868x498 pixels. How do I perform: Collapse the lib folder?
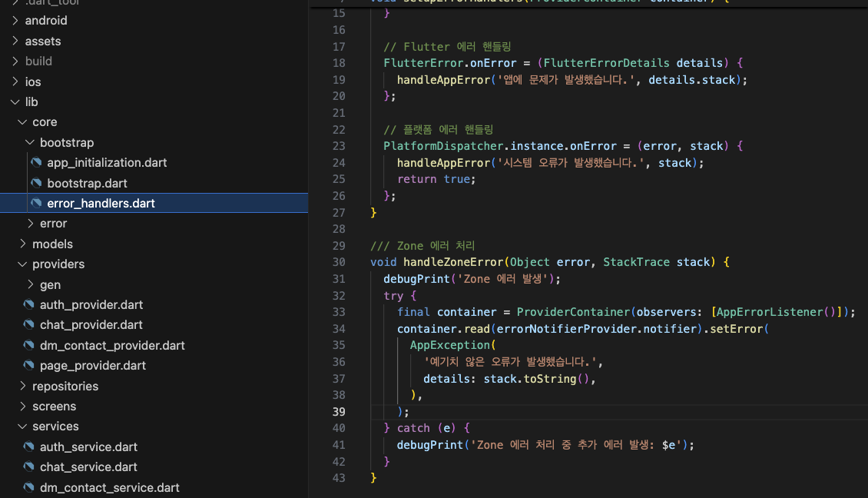tap(15, 102)
